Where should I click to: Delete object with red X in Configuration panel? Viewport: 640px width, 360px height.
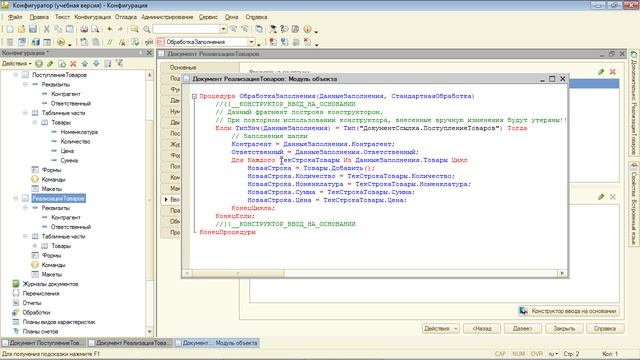(73, 63)
